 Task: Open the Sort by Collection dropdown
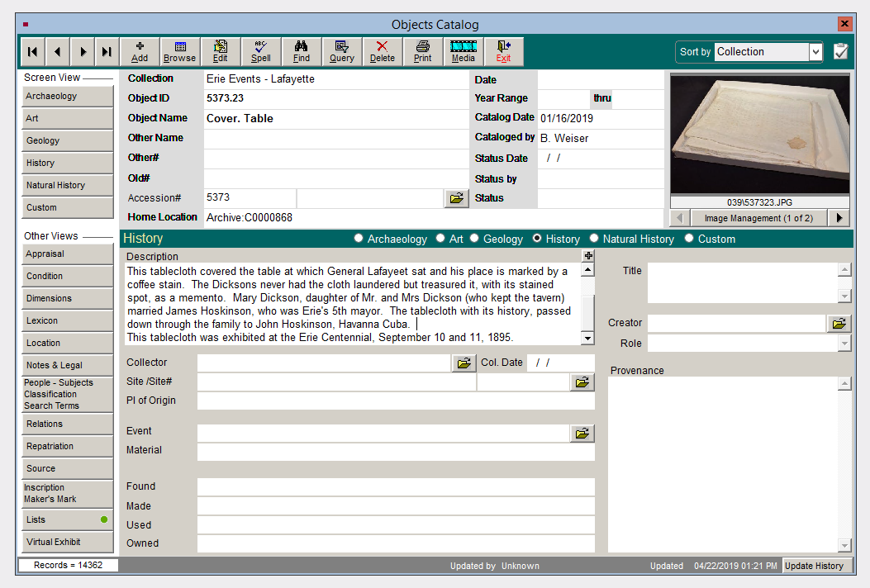click(815, 52)
